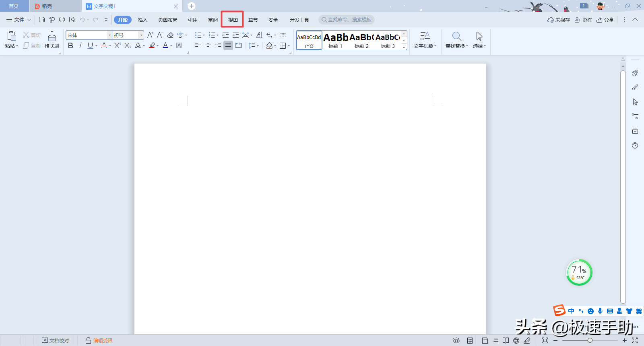644x346 pixels.
Task: Click the Character border A icon
Action: (179, 45)
